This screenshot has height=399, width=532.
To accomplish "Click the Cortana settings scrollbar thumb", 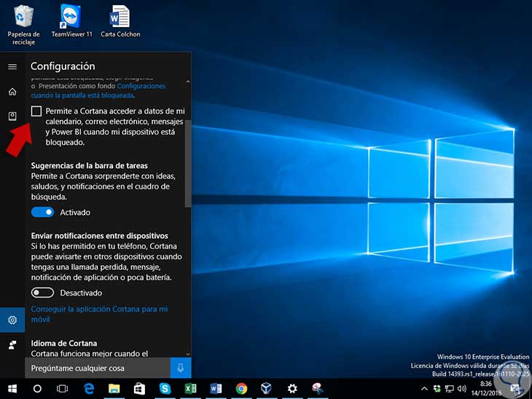I will [x=188, y=163].
